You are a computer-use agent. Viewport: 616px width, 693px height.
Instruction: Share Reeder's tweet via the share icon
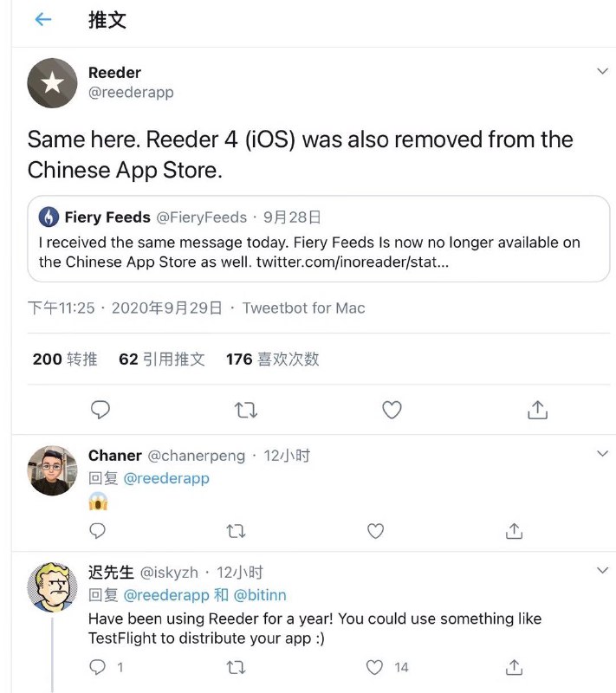pyautogui.click(x=537, y=410)
